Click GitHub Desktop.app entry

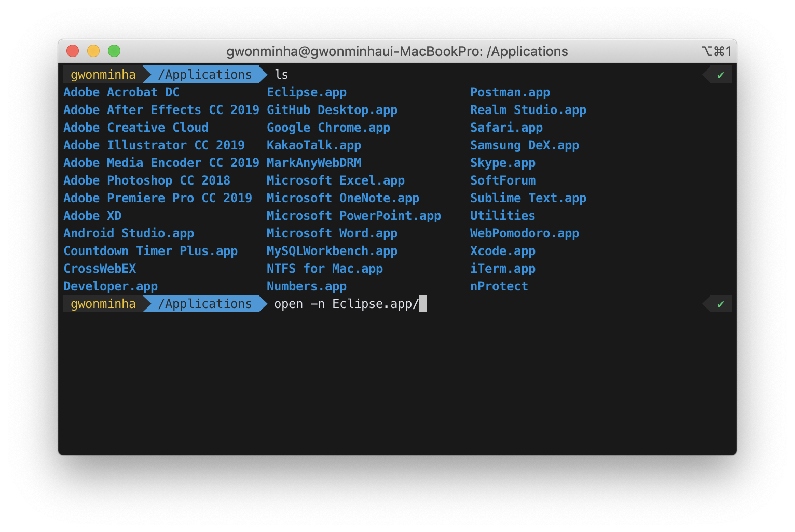pos(332,110)
